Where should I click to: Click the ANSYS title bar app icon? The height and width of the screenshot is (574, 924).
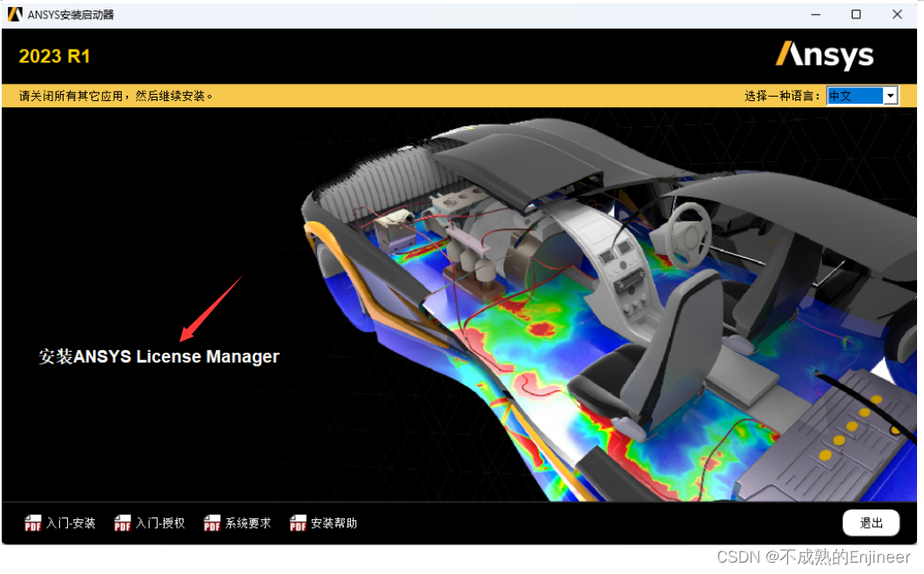tap(16, 14)
